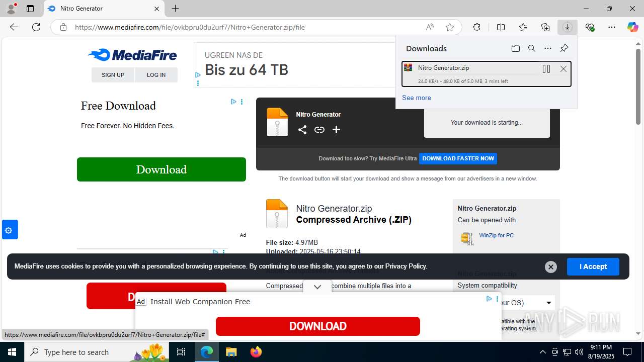Open the Copilot sidebar icon
Image resolution: width=644 pixels, height=362 pixels.
(x=632, y=27)
